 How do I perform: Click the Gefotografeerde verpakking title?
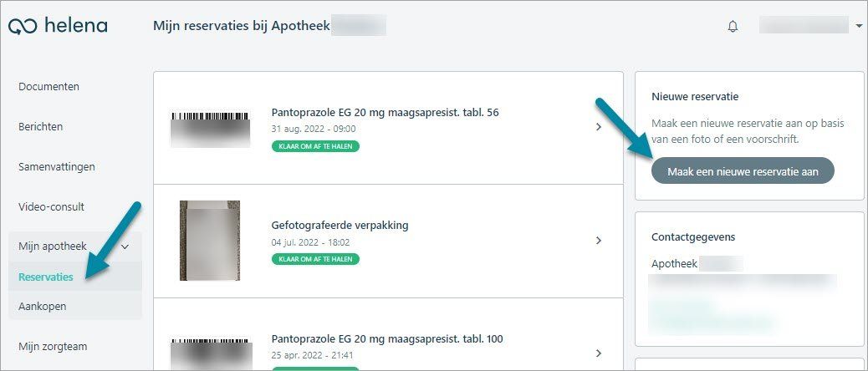click(340, 226)
